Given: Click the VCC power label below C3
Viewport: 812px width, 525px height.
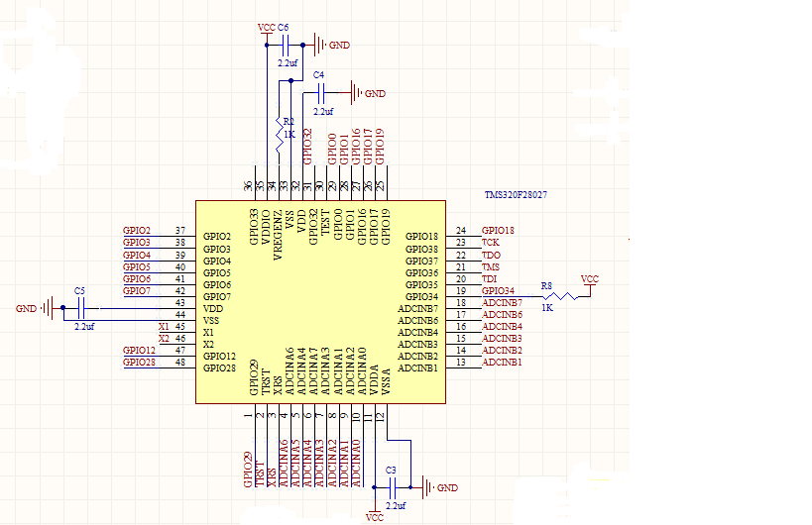Looking at the screenshot, I should click(x=375, y=518).
